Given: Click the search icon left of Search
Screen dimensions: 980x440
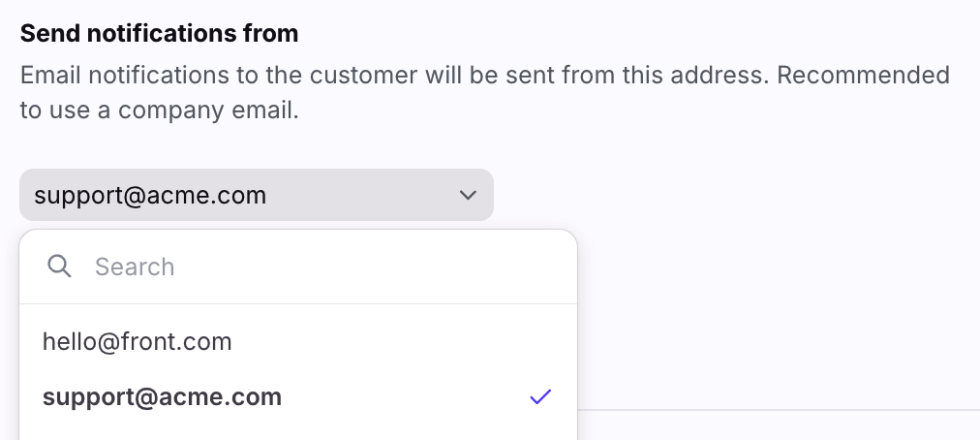Looking at the screenshot, I should (x=60, y=267).
